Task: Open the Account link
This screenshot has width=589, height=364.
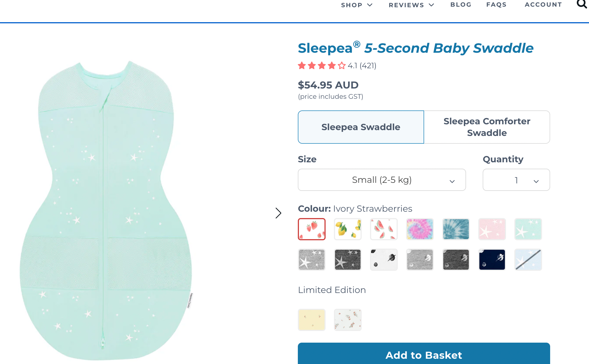Action: coord(543,5)
